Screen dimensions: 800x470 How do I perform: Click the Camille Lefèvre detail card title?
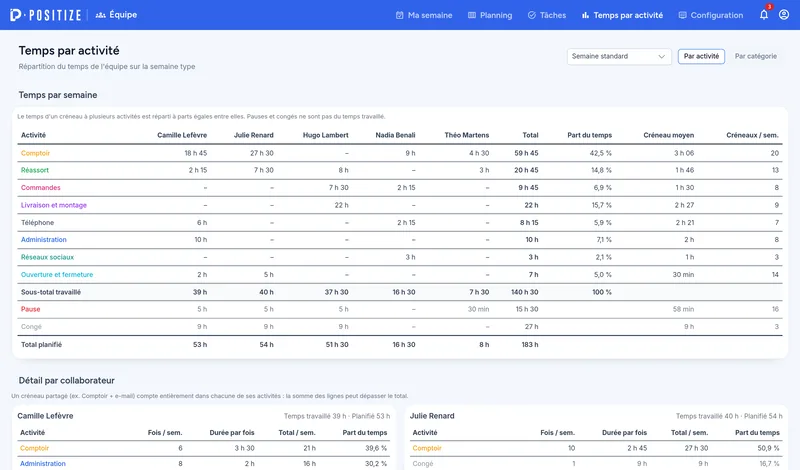point(45,416)
